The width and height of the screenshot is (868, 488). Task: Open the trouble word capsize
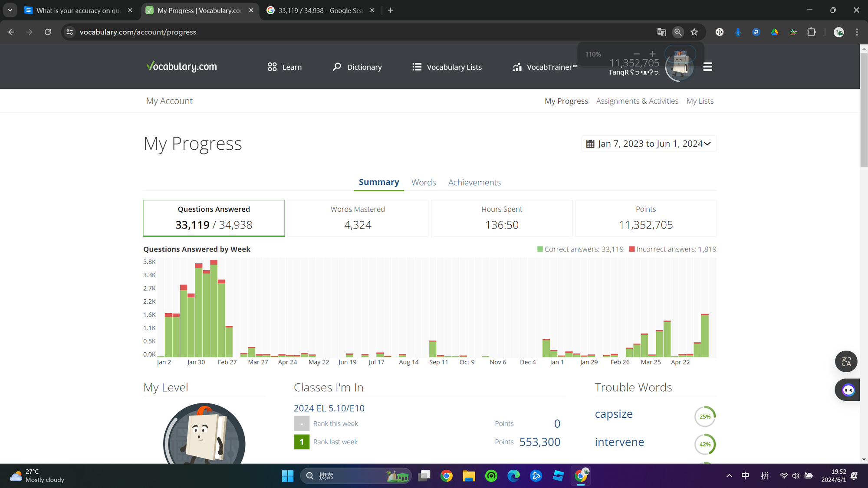click(614, 414)
